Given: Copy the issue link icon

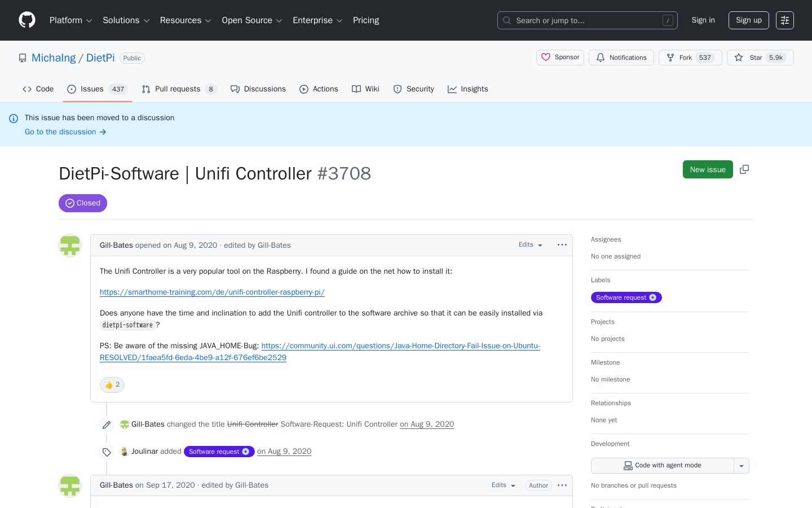Looking at the screenshot, I should point(744,169).
